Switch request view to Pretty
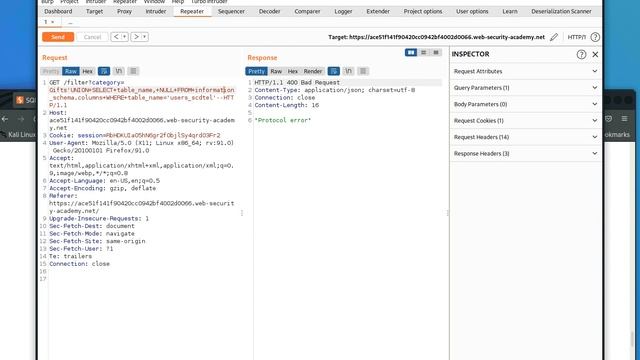Screen dimensions: 640x360 pyautogui.click(x=51, y=71)
